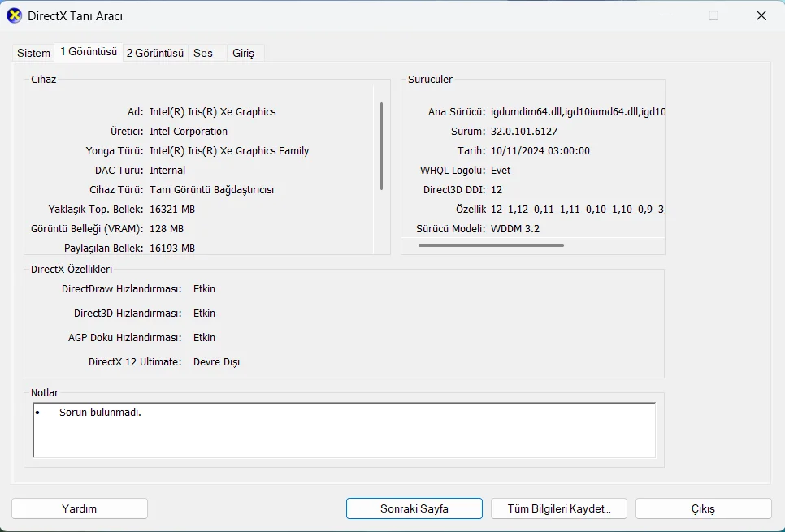Click the WHQL Logolu value Evet
The width and height of the screenshot is (785, 532).
click(501, 171)
